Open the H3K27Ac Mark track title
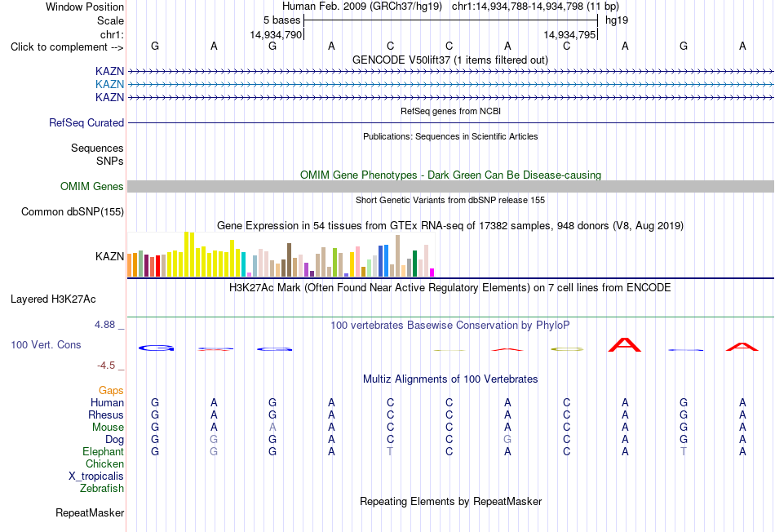The image size is (775, 532). tap(449, 288)
